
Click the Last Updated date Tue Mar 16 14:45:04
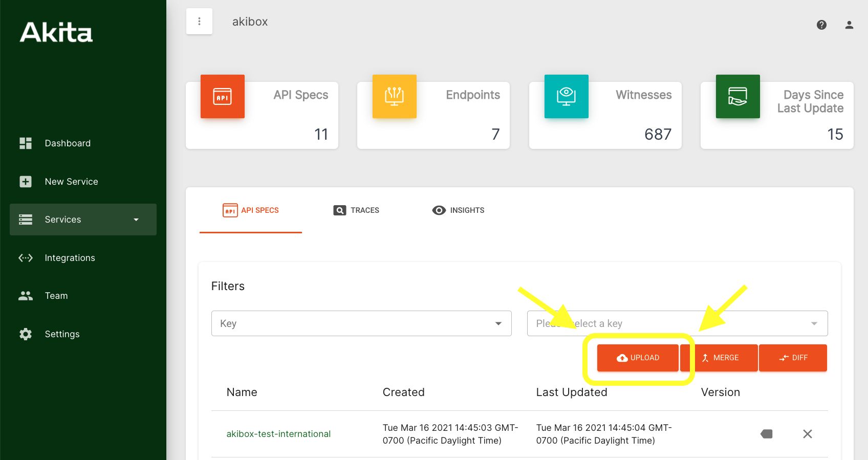pyautogui.click(x=604, y=434)
